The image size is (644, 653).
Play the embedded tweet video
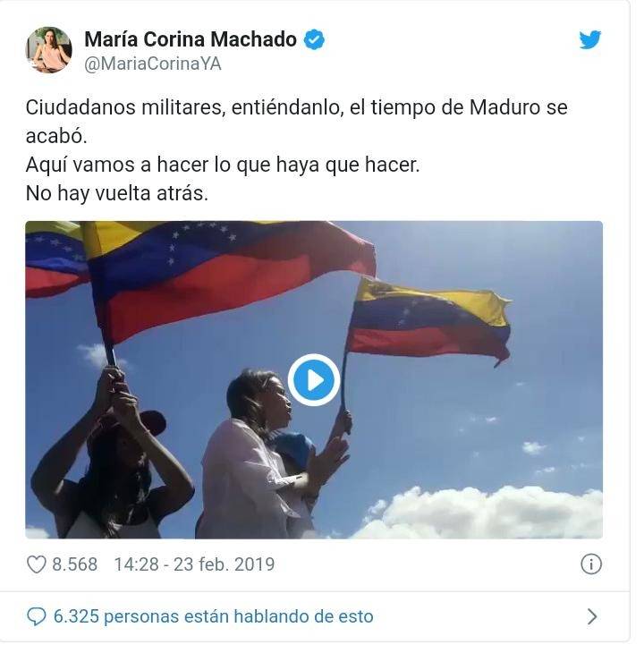[314, 380]
